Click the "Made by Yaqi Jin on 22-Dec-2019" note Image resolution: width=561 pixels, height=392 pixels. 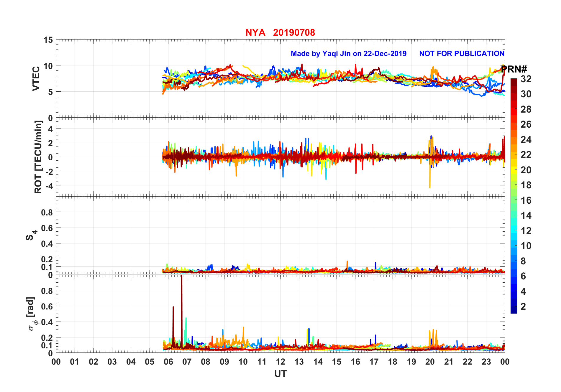[x=349, y=54]
